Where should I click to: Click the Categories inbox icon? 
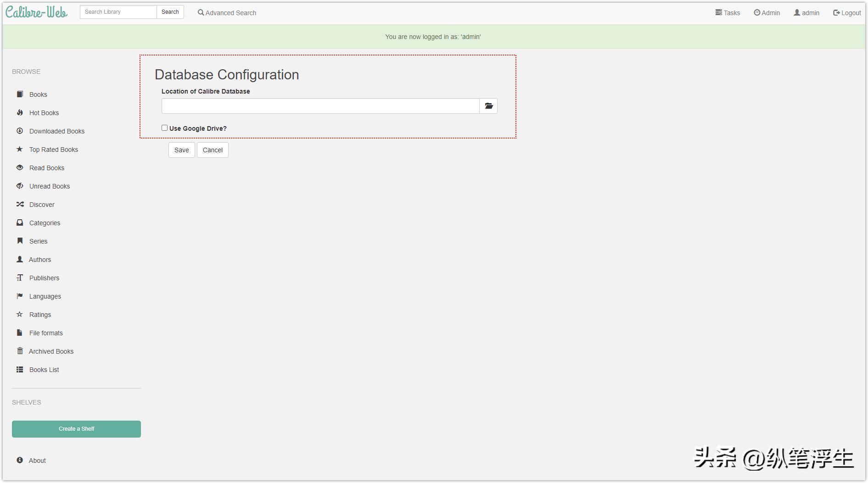20,222
